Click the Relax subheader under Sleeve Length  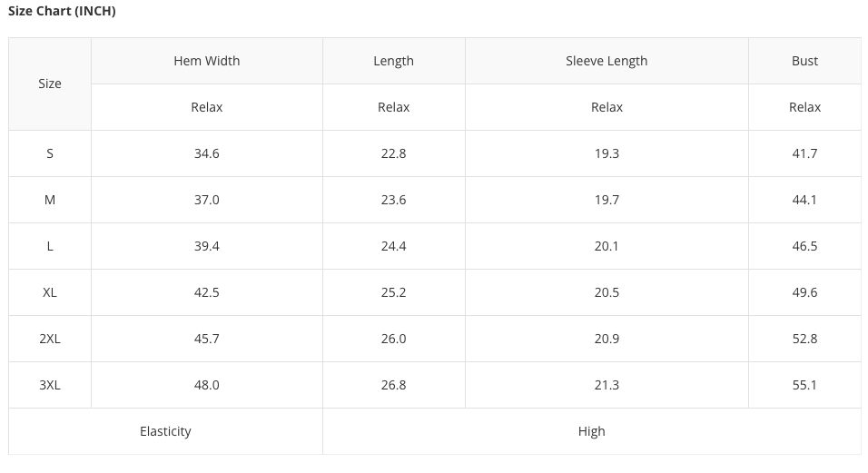[x=607, y=107]
